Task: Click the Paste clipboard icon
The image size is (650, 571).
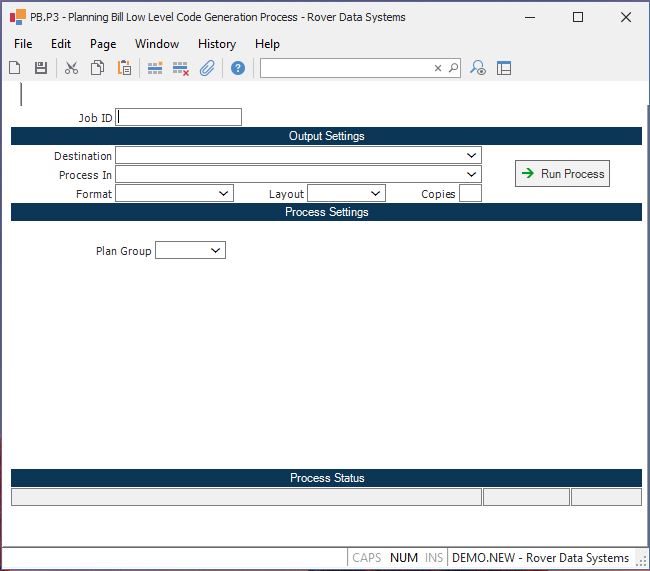Action: [124, 68]
